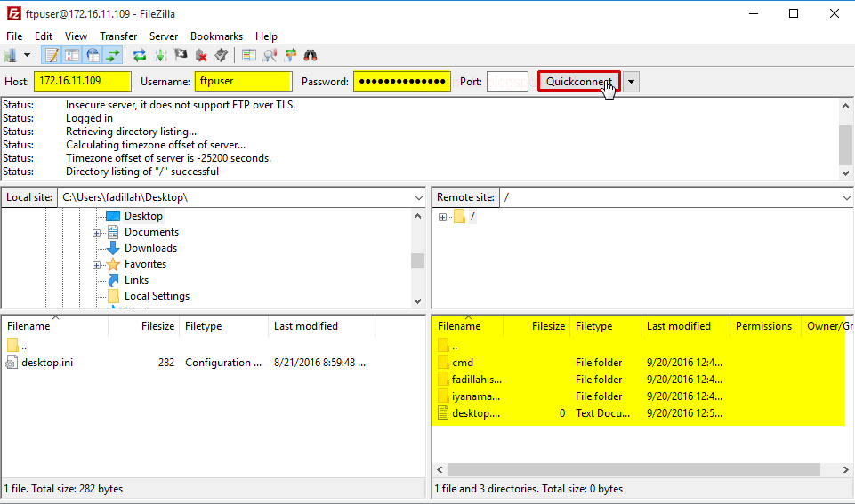This screenshot has height=504, width=855.
Task: Select Downloads in the local tree
Action: (150, 248)
